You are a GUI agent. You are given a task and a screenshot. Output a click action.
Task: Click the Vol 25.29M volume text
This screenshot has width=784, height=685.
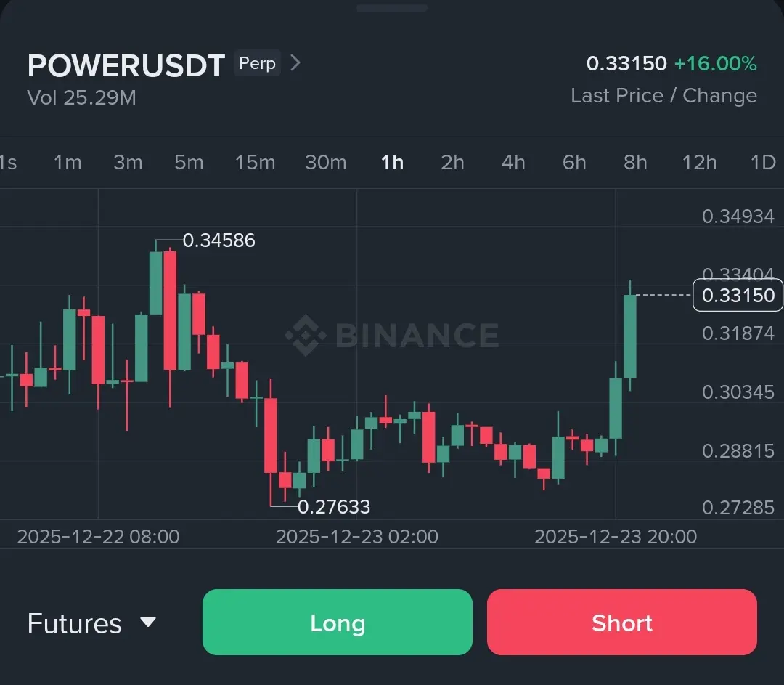(x=81, y=97)
